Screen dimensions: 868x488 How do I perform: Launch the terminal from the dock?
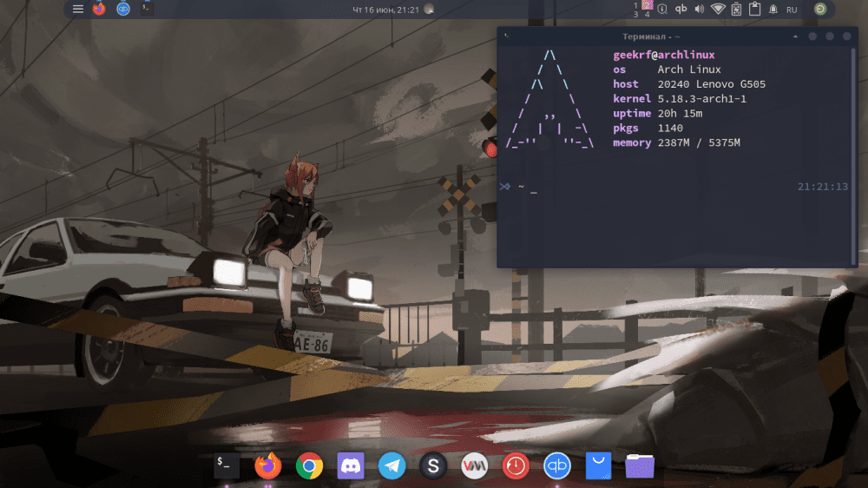point(227,465)
